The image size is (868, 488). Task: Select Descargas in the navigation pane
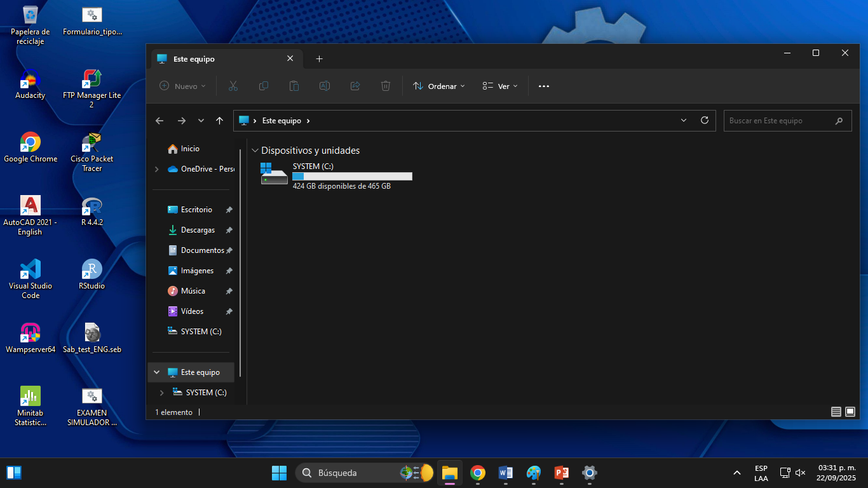pyautogui.click(x=198, y=230)
